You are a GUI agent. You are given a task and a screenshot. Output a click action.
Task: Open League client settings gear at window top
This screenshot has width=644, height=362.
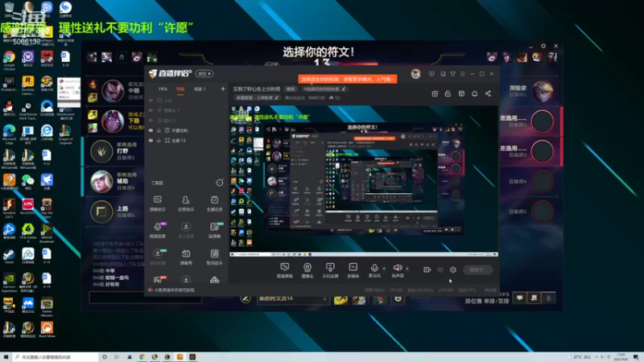coord(543,46)
